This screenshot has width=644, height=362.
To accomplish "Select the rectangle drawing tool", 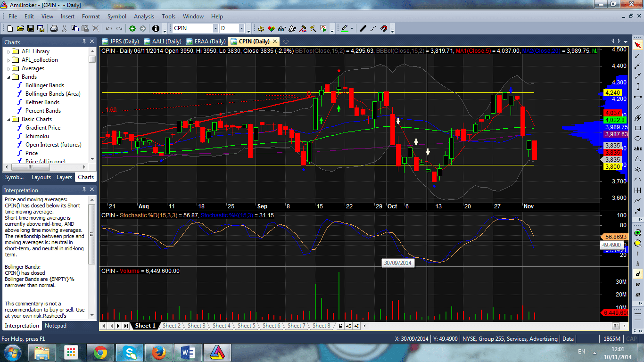I will 638,128.
